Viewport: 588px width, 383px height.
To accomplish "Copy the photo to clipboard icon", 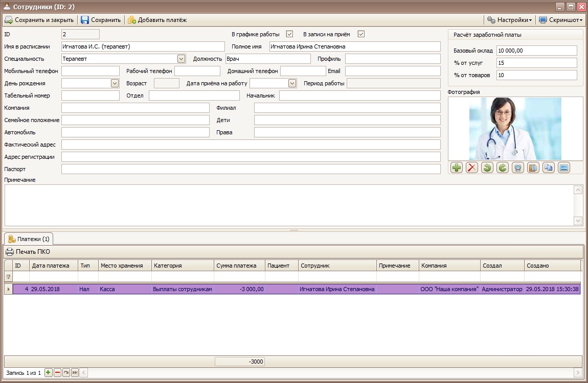I will 549,167.
